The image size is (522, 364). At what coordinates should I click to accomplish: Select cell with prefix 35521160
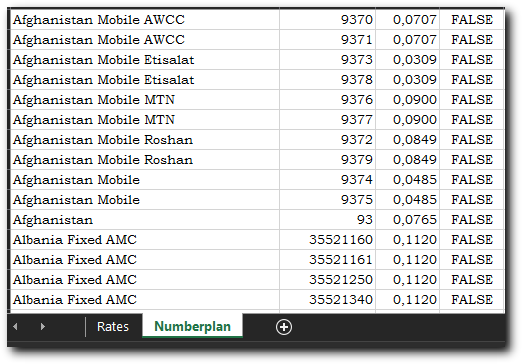click(327, 240)
